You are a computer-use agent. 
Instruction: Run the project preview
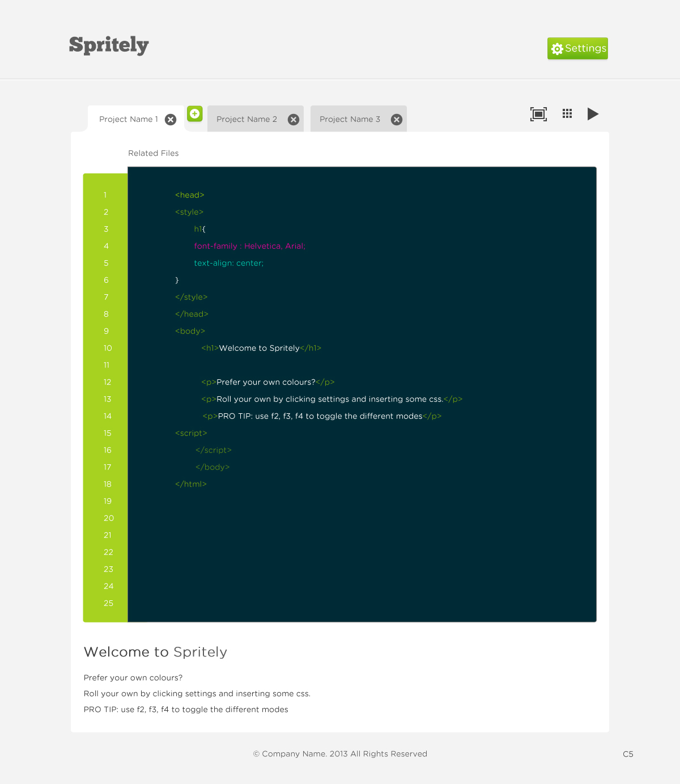coord(593,114)
